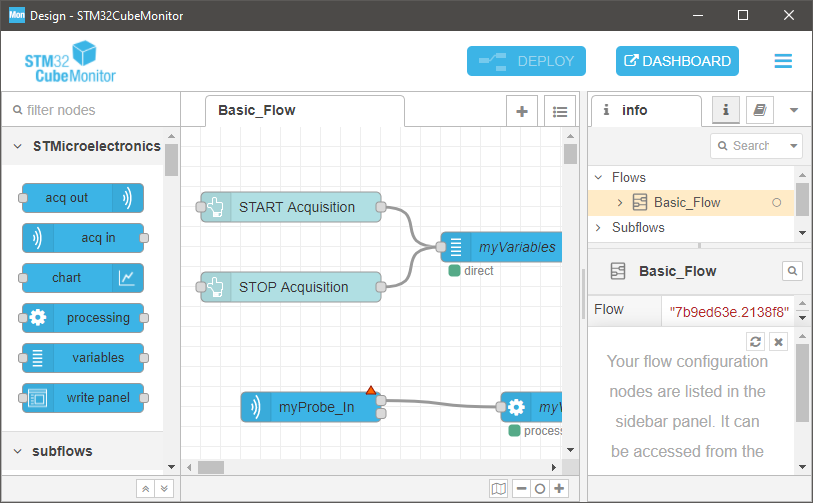Select the chart palette node
813x503 pixels.
click(x=83, y=277)
